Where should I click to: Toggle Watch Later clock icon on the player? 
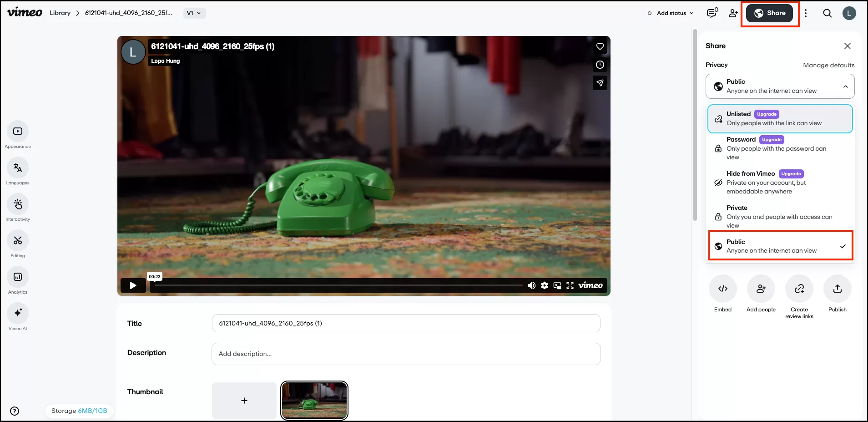tap(600, 65)
